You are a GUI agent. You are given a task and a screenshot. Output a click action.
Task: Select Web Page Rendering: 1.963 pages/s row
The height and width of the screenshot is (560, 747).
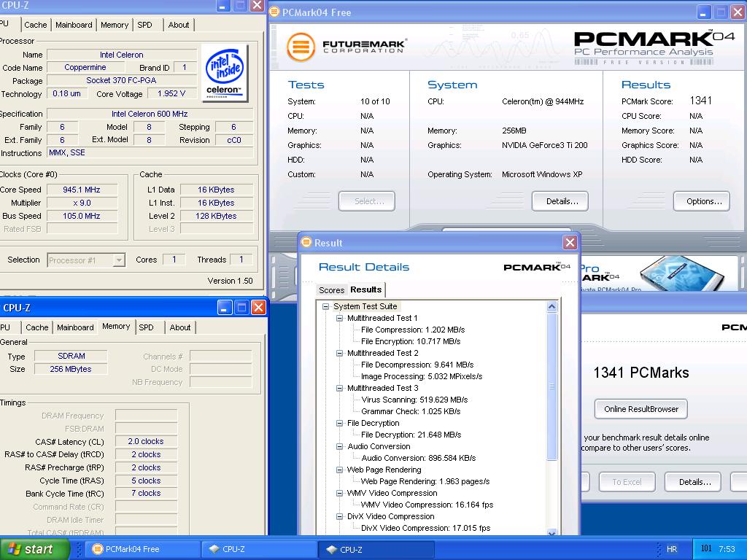click(x=425, y=481)
